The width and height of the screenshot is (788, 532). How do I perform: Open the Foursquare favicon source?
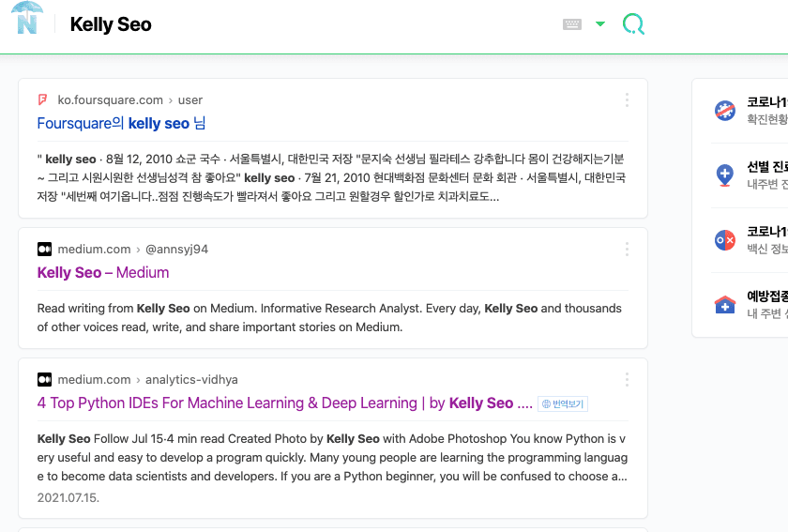point(43,99)
